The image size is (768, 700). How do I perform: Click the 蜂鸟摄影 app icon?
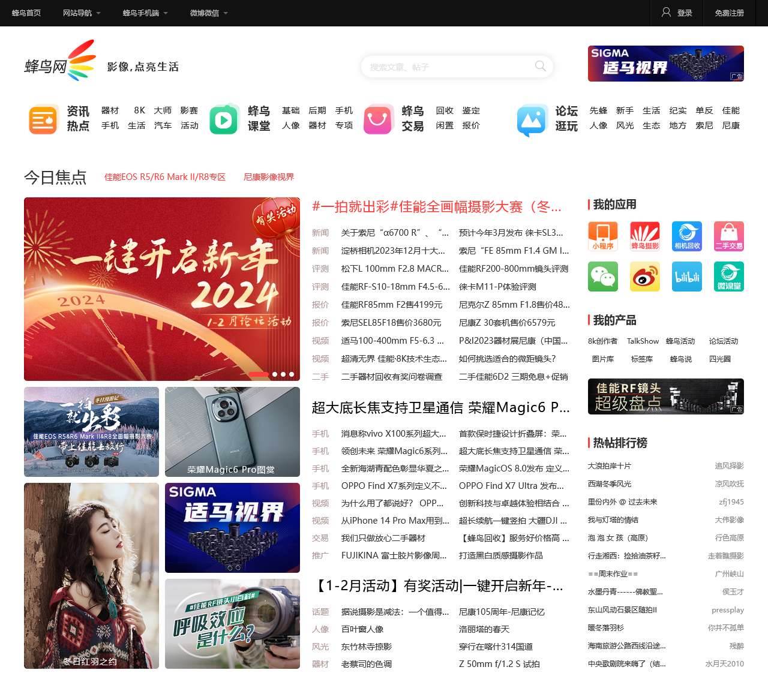[x=644, y=236]
